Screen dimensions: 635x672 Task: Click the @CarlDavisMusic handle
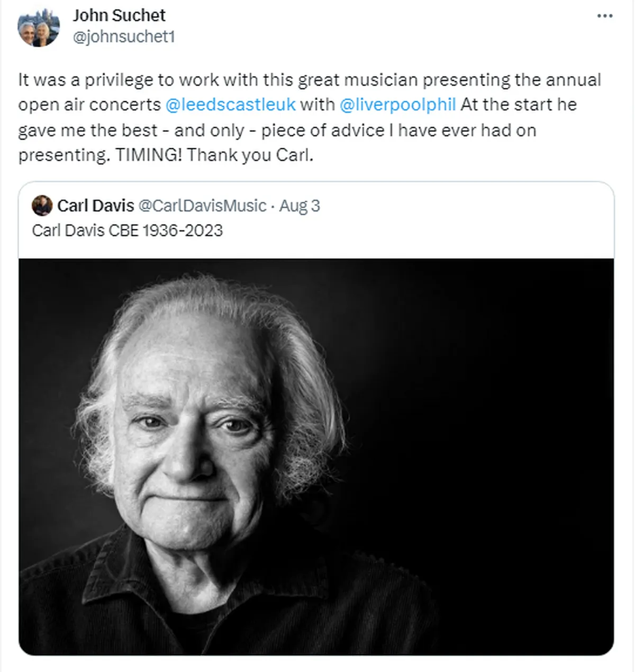[x=202, y=205]
